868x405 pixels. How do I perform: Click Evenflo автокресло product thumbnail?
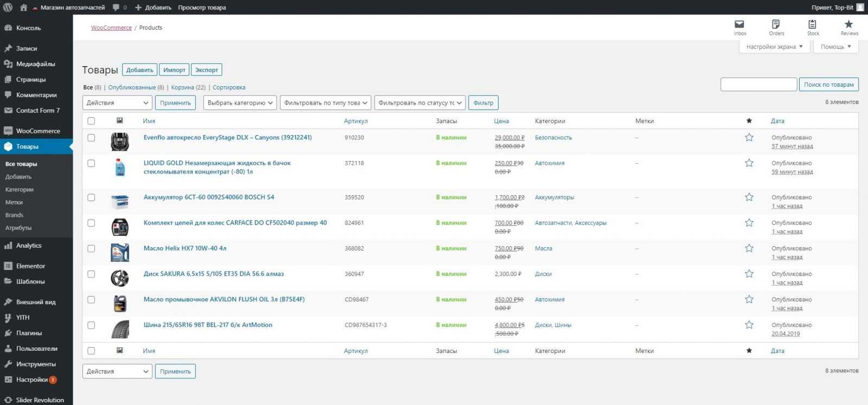pos(120,142)
